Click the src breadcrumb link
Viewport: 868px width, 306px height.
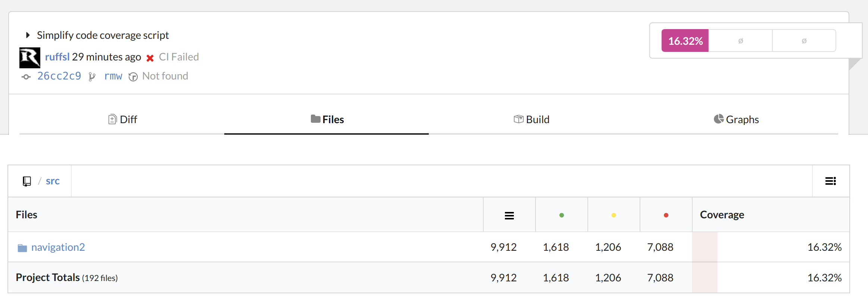coord(53,181)
